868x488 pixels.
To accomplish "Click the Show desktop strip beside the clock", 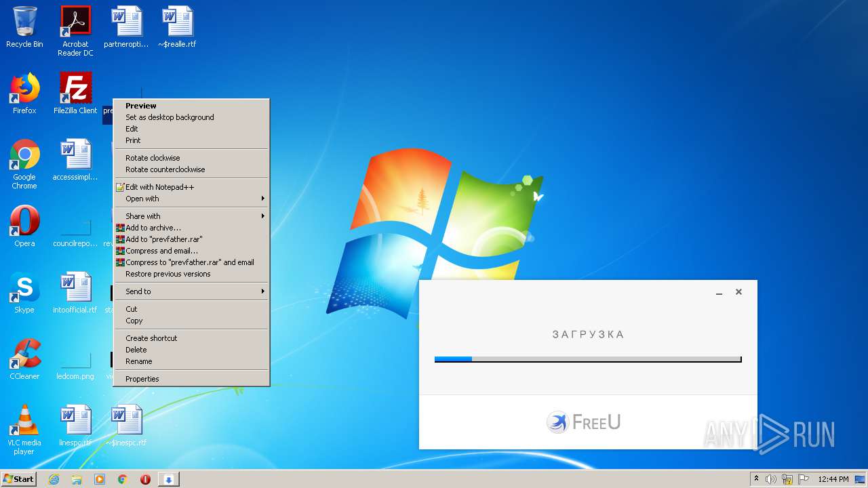I will (861, 479).
